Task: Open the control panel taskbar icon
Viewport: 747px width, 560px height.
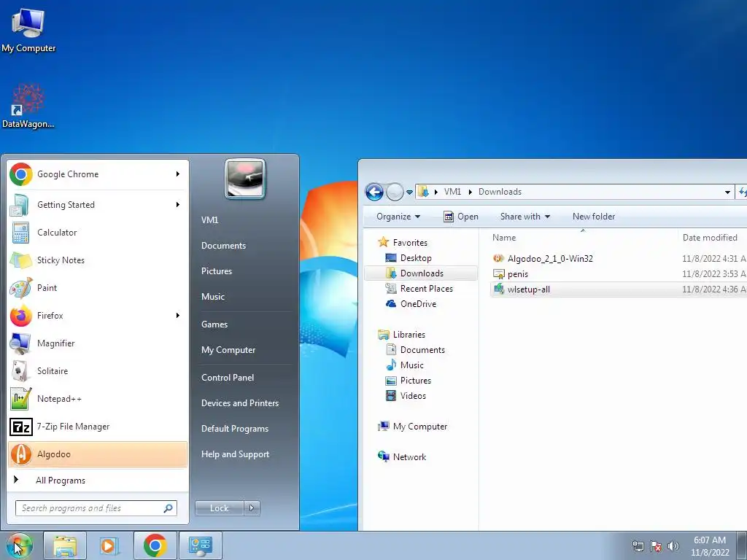Action: 200,545
